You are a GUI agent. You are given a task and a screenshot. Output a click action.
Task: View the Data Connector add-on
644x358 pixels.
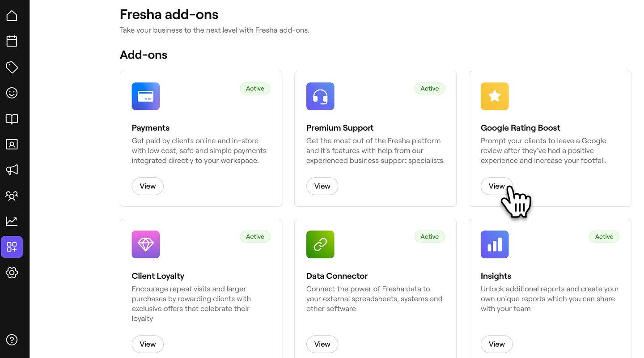click(x=322, y=344)
